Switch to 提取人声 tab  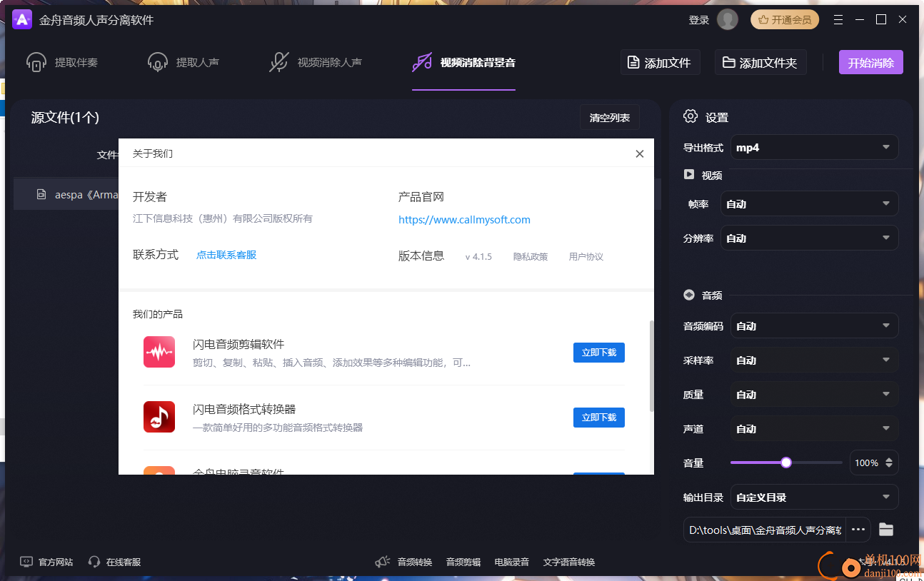[x=184, y=63]
